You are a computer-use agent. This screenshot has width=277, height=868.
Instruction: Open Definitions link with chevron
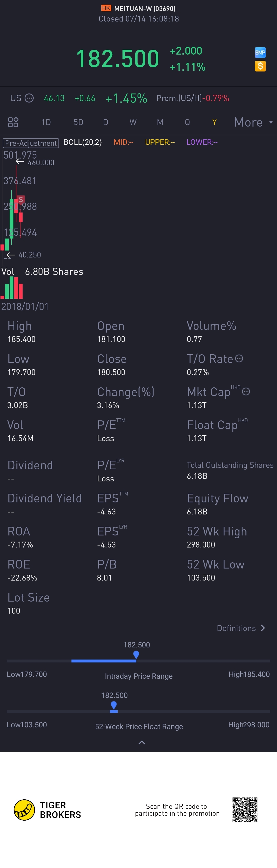[241, 628]
